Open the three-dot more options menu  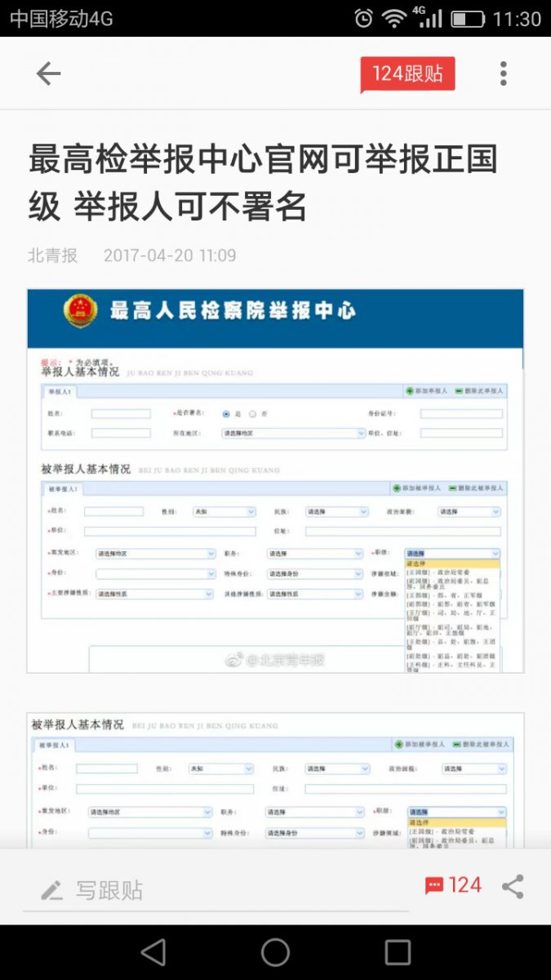[503, 73]
